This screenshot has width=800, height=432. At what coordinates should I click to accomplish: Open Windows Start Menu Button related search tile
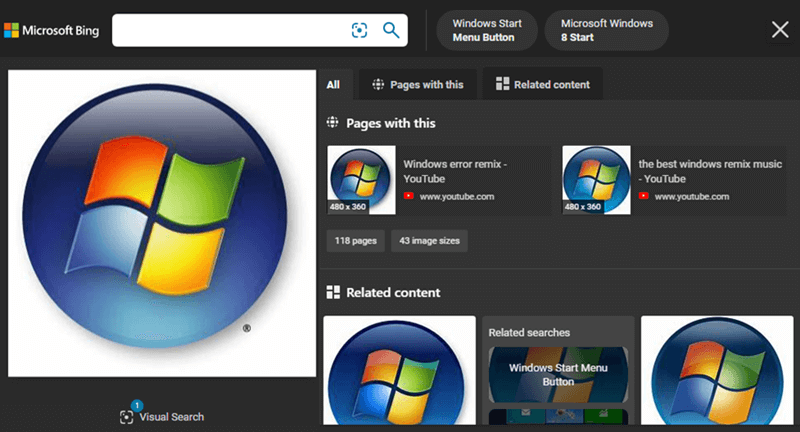(x=558, y=374)
